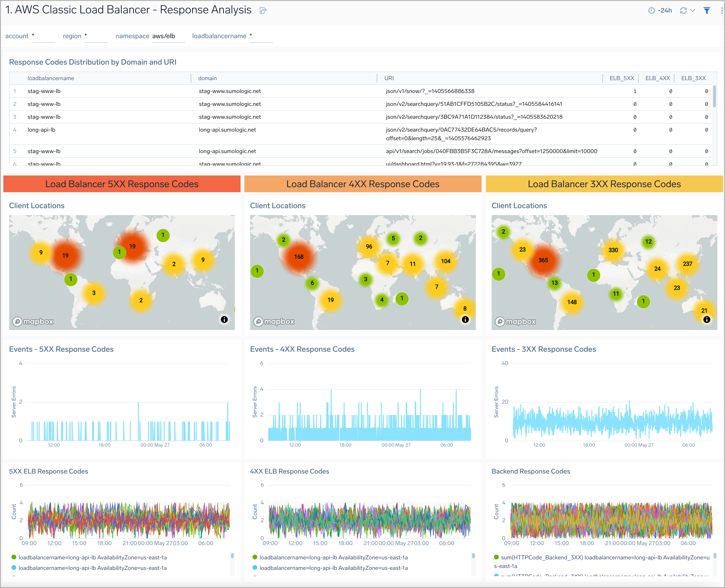The width and height of the screenshot is (725, 588).
Task: Click the 3 cluster on 5XX map
Action: pyautogui.click(x=94, y=293)
